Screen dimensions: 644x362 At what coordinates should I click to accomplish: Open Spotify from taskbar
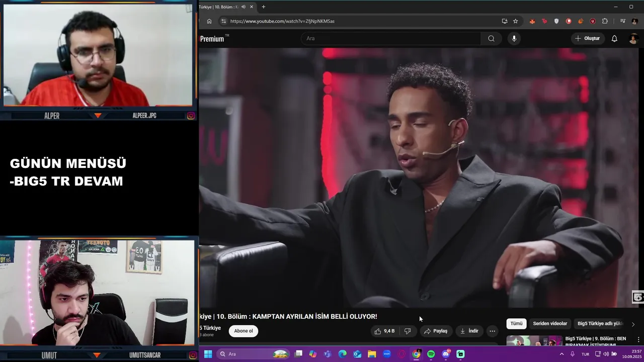[x=431, y=354]
